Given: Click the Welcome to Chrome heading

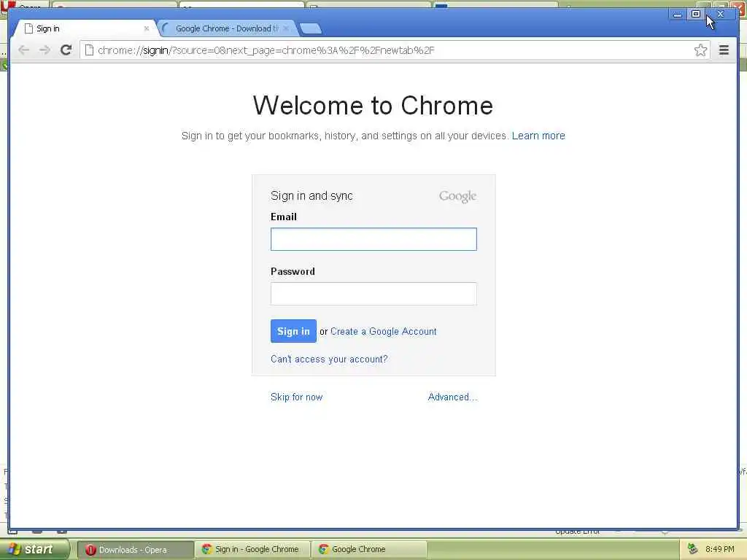Looking at the screenshot, I should pyautogui.click(x=373, y=105).
